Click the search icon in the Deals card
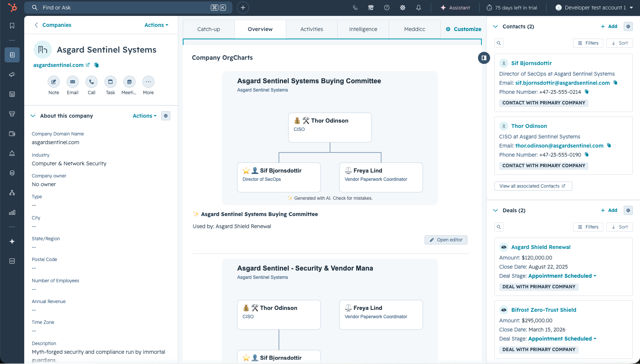This screenshot has width=640, height=364. point(499,227)
